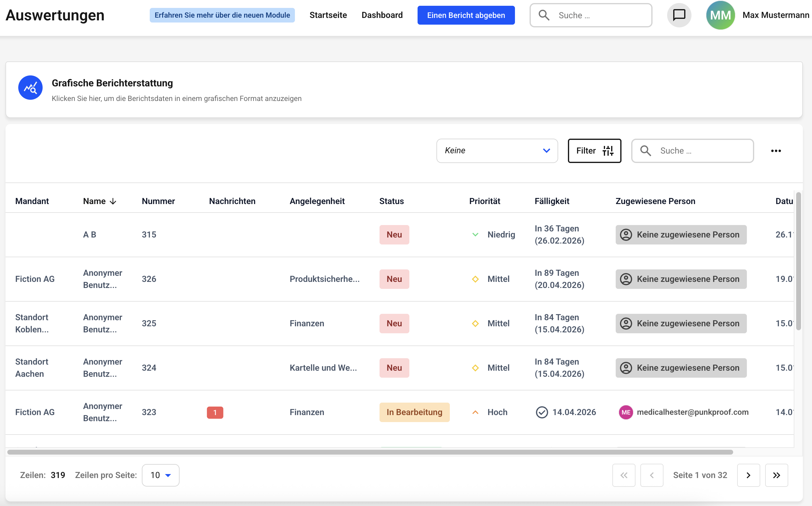This screenshot has height=506, width=812.
Task: Navigate to Startseite
Action: [x=328, y=15]
